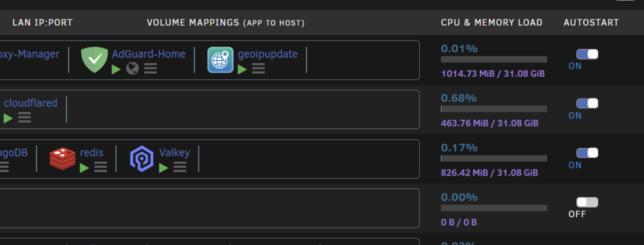Click the AdGuard-Home shield icon
Viewport: 644px width, 245px height.
(x=95, y=60)
